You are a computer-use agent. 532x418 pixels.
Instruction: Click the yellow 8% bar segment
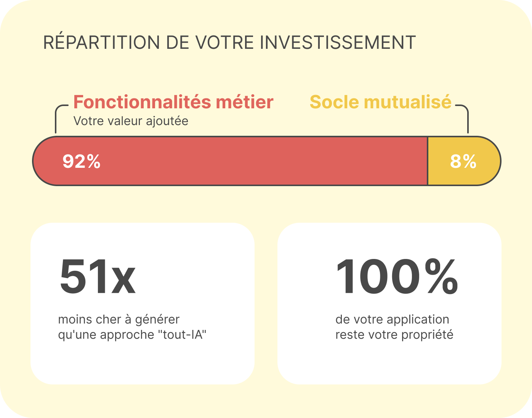[x=464, y=161]
